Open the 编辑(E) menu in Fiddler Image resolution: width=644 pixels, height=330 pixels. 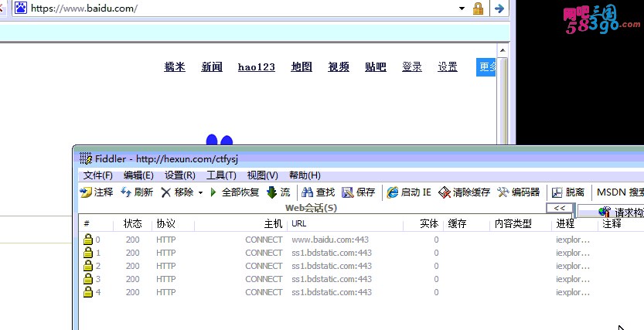(x=138, y=175)
